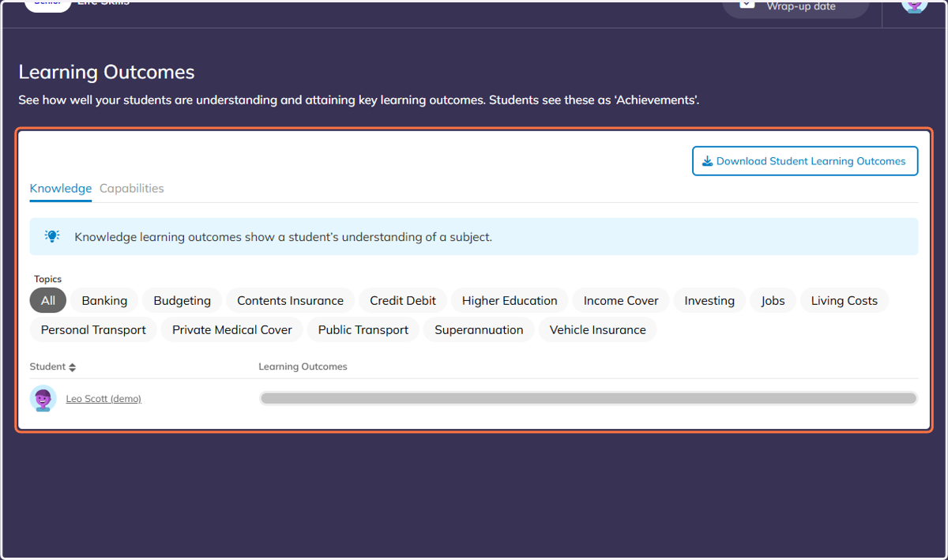Filter by Credit Debit topic
The image size is (948, 560).
403,301
